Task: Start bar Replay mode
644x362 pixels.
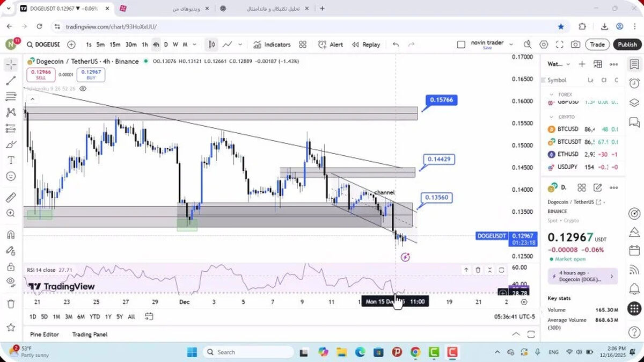Action: point(366,45)
